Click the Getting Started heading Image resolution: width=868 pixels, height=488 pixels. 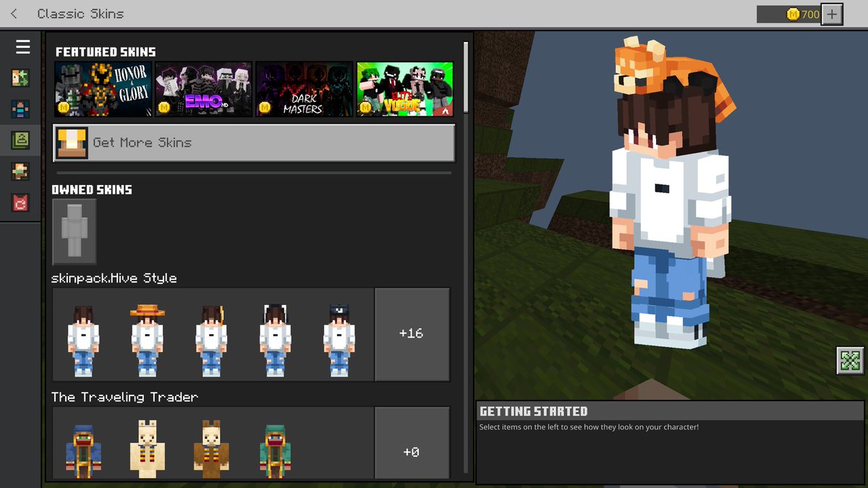tap(534, 411)
